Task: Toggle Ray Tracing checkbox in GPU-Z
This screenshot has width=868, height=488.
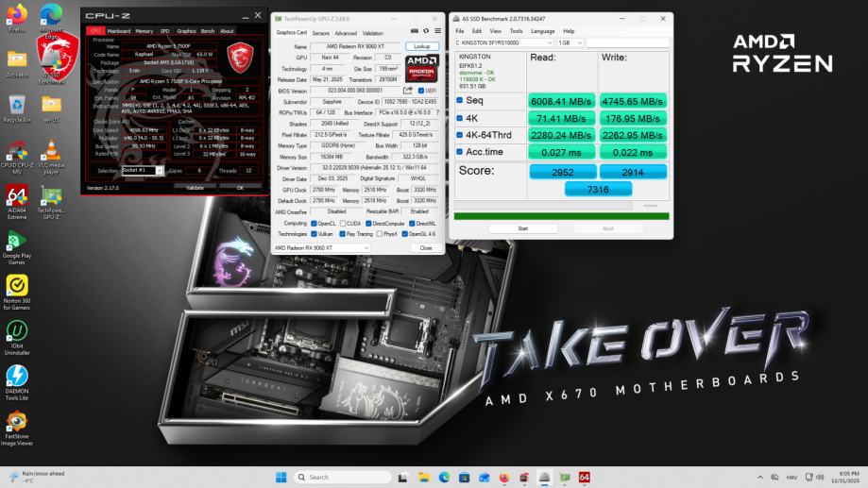Action: [343, 234]
